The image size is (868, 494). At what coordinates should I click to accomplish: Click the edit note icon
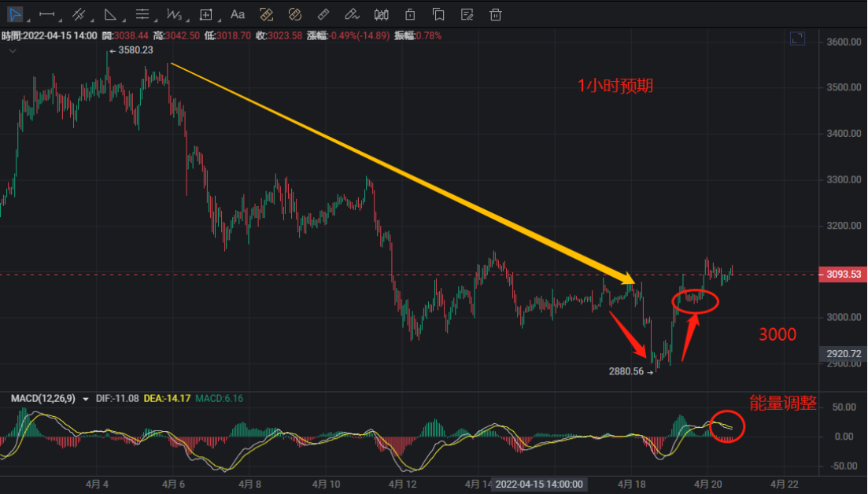(x=467, y=14)
